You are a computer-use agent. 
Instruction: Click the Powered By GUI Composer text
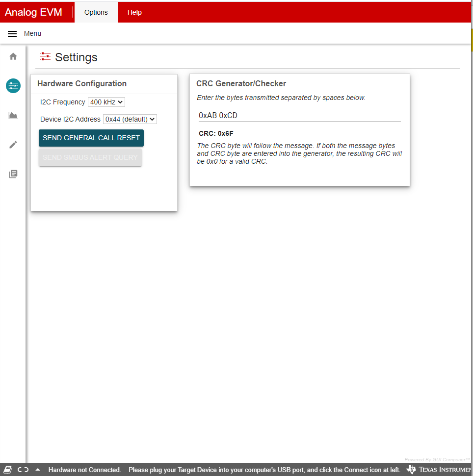point(437,459)
